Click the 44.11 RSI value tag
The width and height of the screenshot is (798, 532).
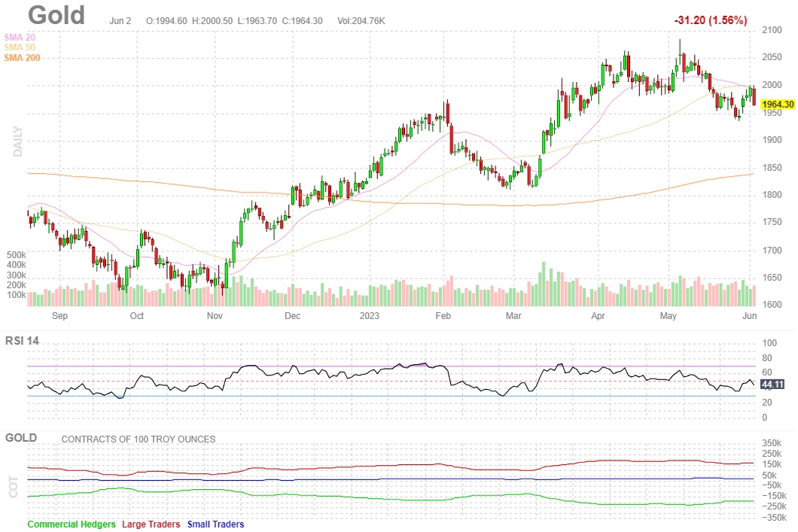(x=772, y=385)
